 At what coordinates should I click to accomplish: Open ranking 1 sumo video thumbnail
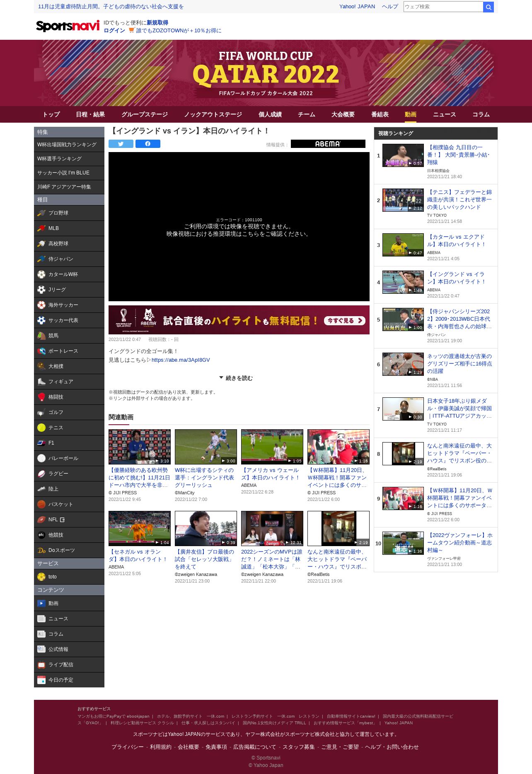[403, 155]
